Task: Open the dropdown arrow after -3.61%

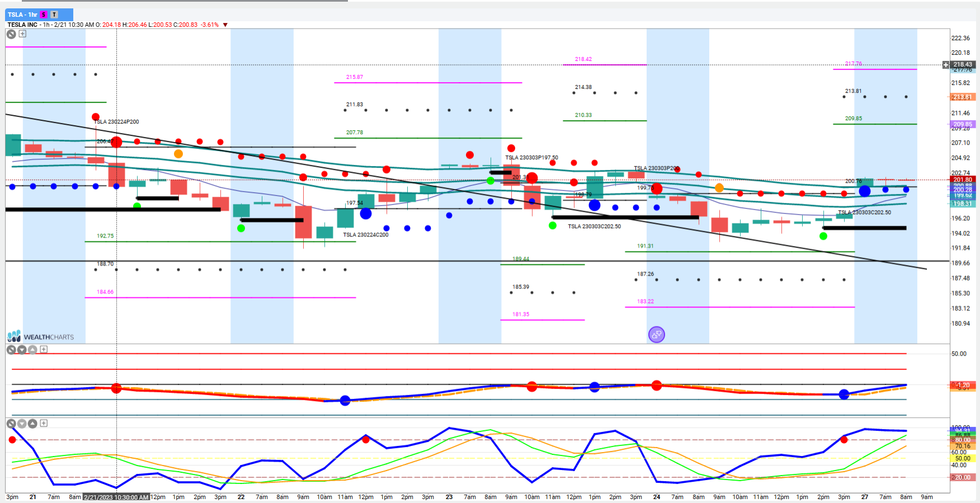Action: coord(225,25)
